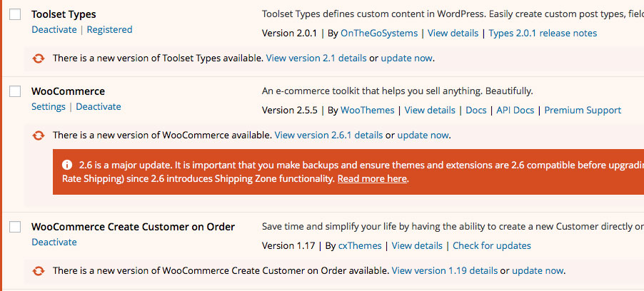
Task: Follow Read more here in the orange notice
Action: [372, 179]
